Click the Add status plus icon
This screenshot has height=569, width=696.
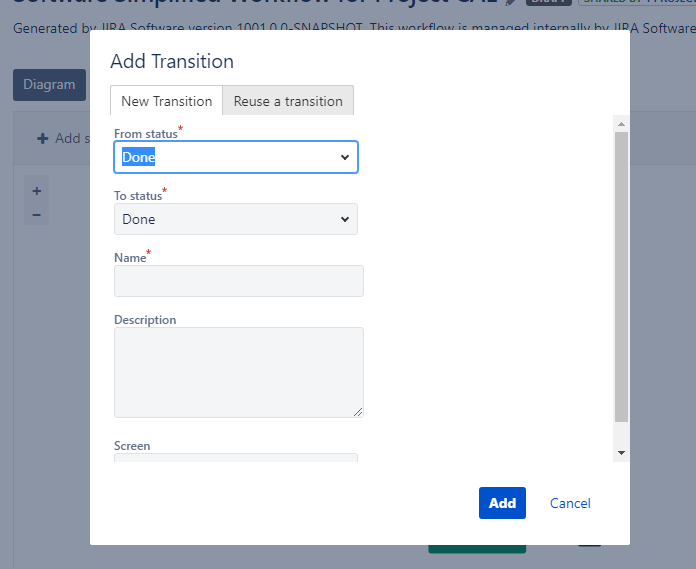pyautogui.click(x=43, y=138)
